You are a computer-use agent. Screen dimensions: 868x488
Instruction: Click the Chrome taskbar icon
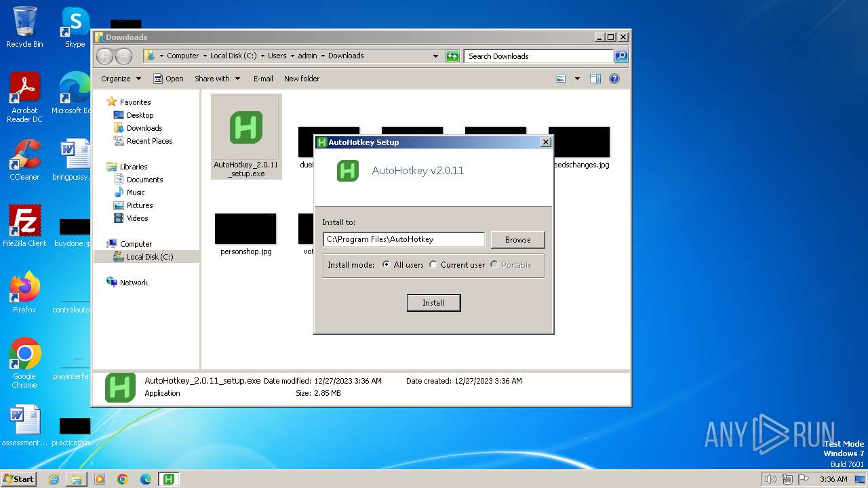click(123, 479)
